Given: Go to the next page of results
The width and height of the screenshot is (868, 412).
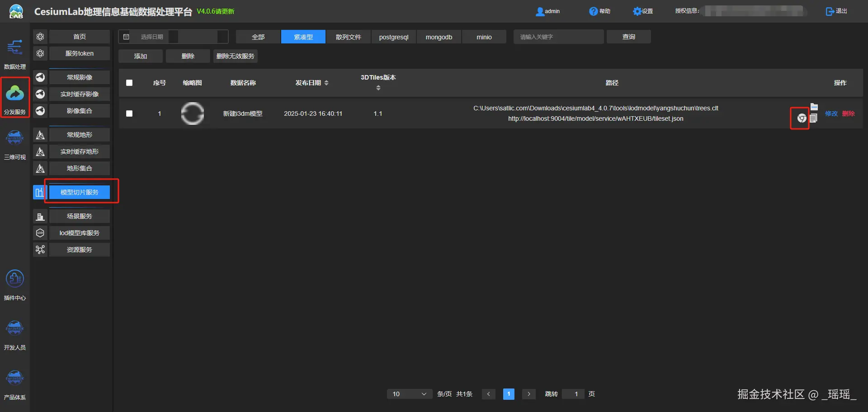Looking at the screenshot, I should pos(529,394).
